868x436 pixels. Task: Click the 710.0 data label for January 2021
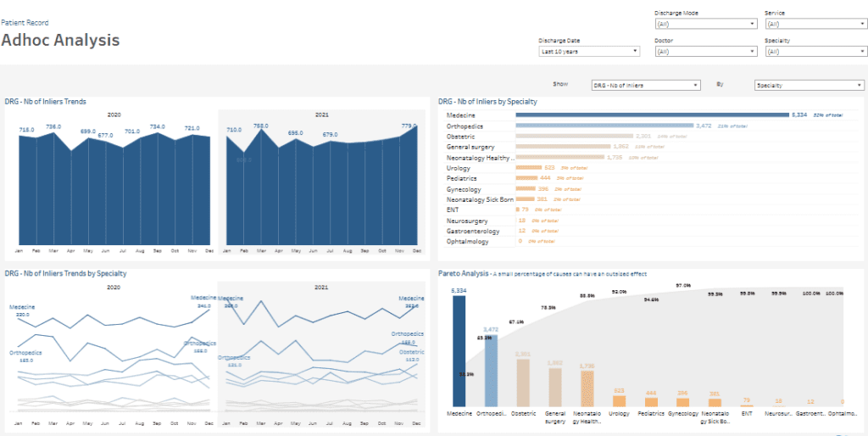234,130
